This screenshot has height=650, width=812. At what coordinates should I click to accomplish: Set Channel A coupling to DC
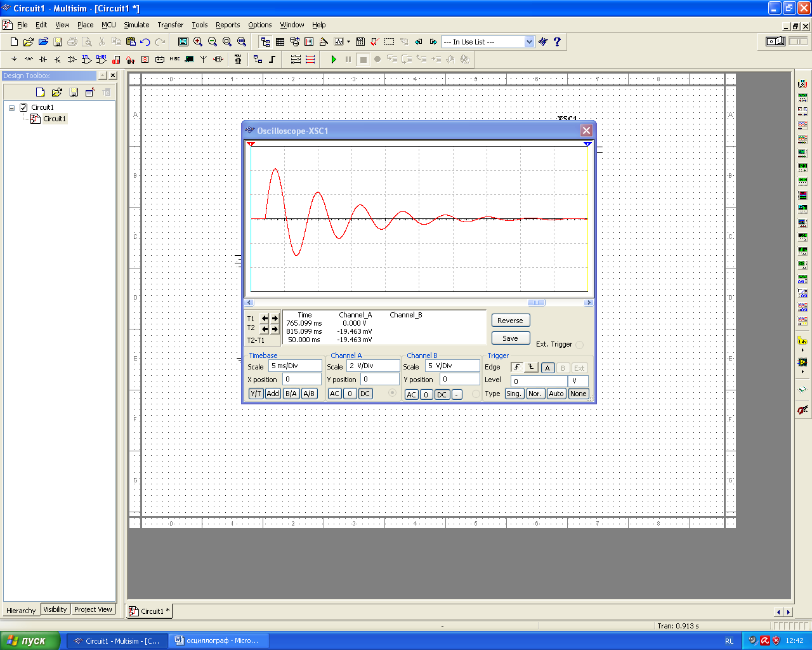click(x=365, y=394)
